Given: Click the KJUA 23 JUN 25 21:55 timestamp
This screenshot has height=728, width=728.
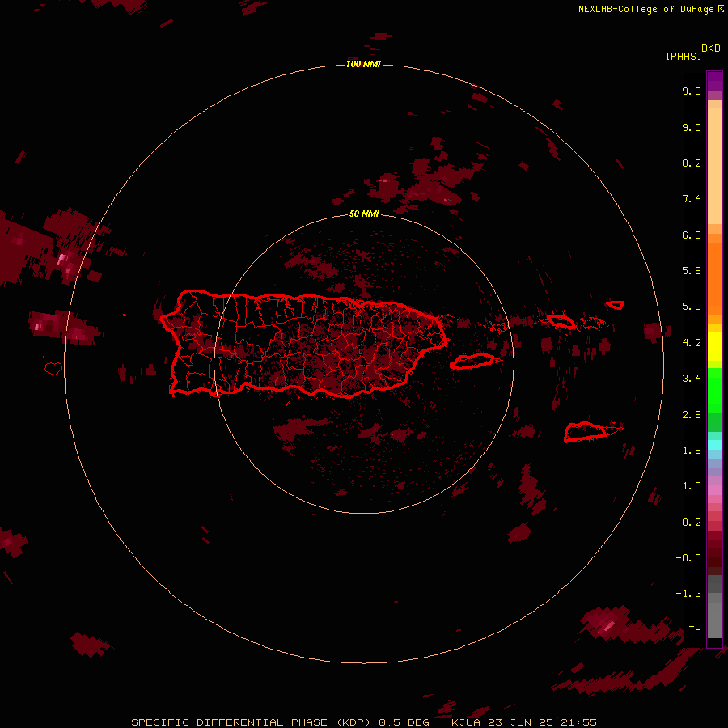Looking at the screenshot, I should [523, 722].
